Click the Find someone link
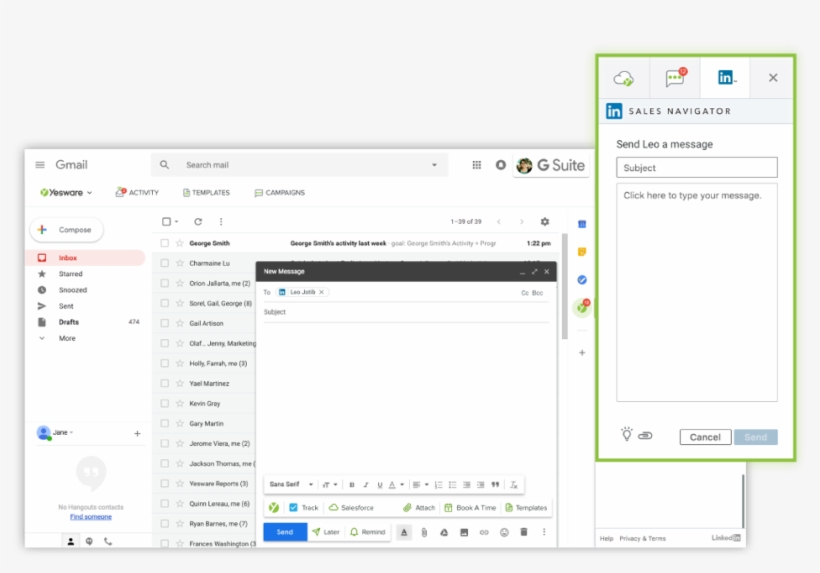The height and width of the screenshot is (573, 820). pos(91,517)
